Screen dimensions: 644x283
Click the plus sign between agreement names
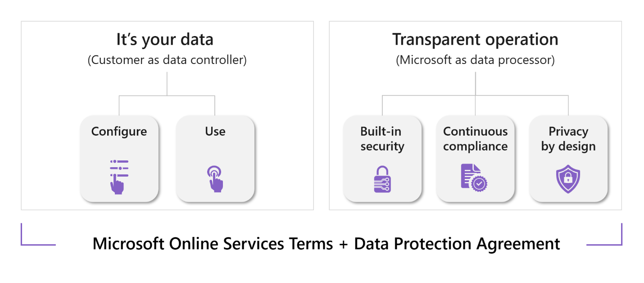(344, 245)
